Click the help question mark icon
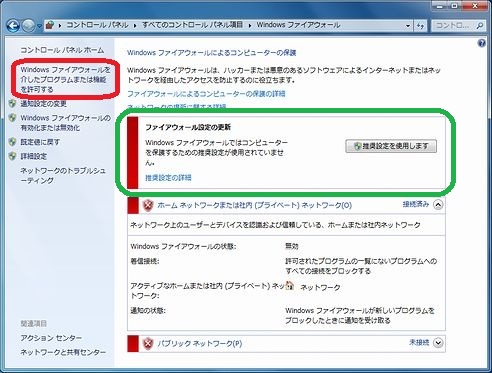 (x=481, y=43)
